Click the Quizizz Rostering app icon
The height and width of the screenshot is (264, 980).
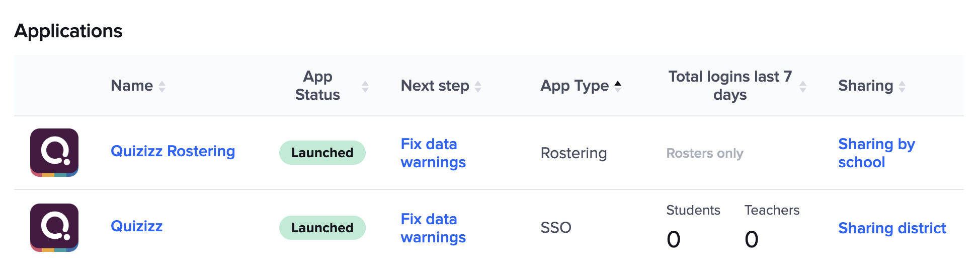coord(54,152)
